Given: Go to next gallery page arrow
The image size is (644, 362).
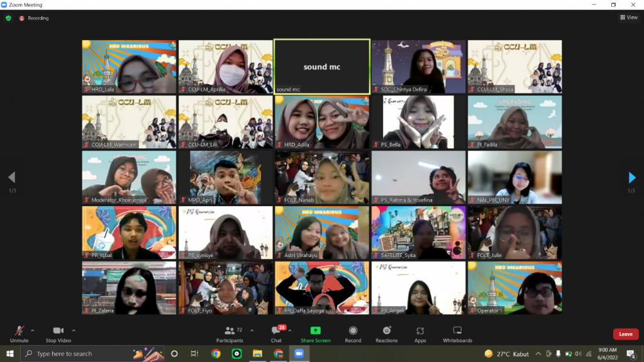Looking at the screenshot, I should pyautogui.click(x=632, y=178).
